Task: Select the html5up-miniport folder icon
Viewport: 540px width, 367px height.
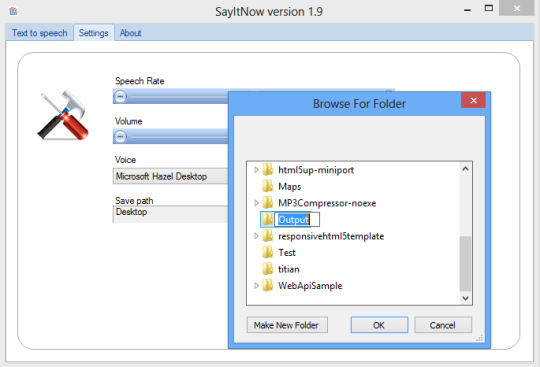Action: point(268,169)
